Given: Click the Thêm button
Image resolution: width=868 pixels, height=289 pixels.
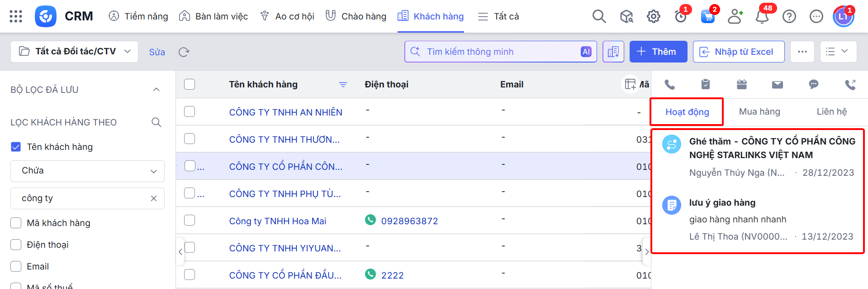Looking at the screenshot, I should pyautogui.click(x=658, y=52).
